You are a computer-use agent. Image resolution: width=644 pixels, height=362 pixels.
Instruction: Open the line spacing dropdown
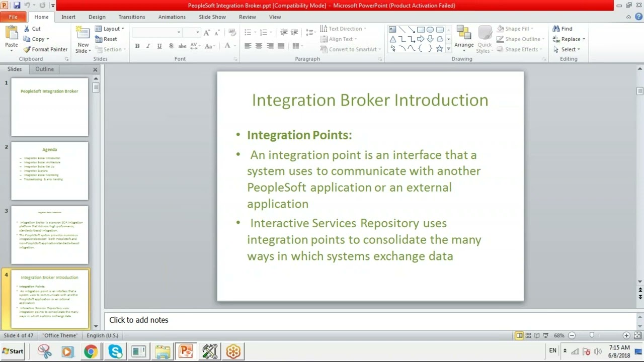tap(311, 32)
